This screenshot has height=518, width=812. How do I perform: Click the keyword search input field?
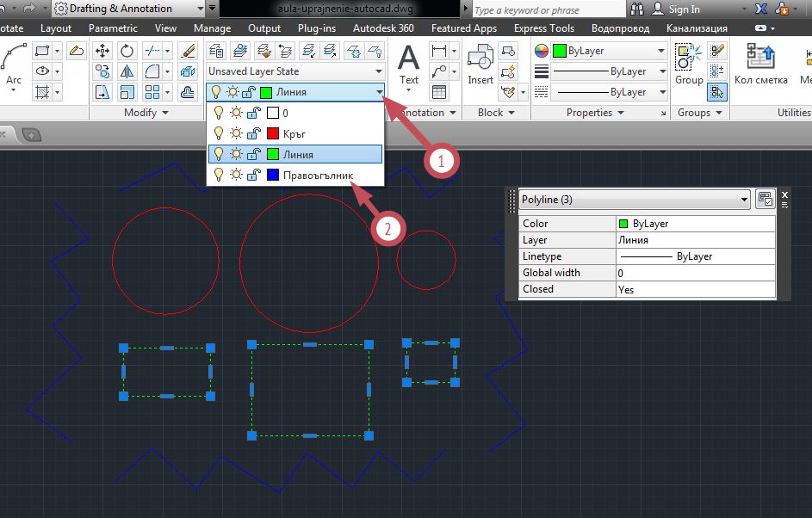pos(548,9)
